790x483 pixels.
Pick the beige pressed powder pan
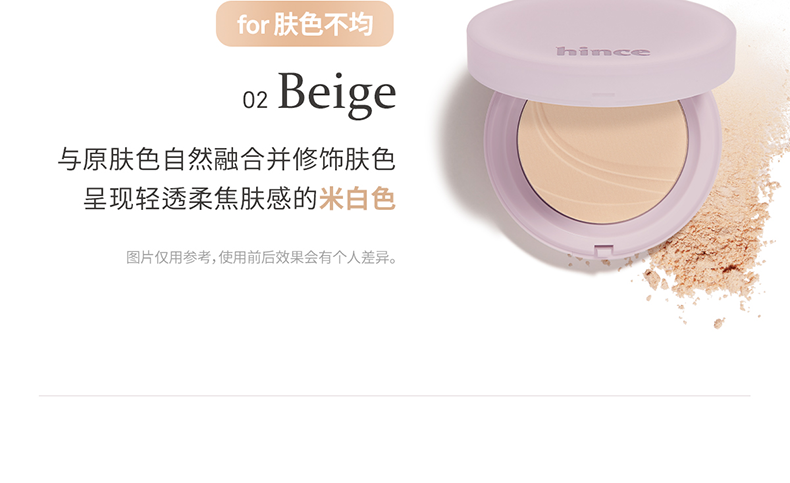pos(603,161)
